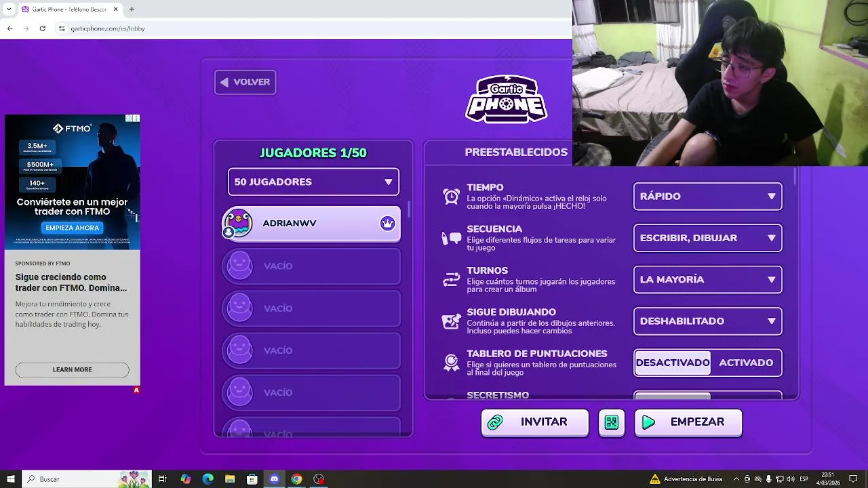This screenshot has width=868, height=488.
Task: Open a new browser tab
Action: point(132,9)
